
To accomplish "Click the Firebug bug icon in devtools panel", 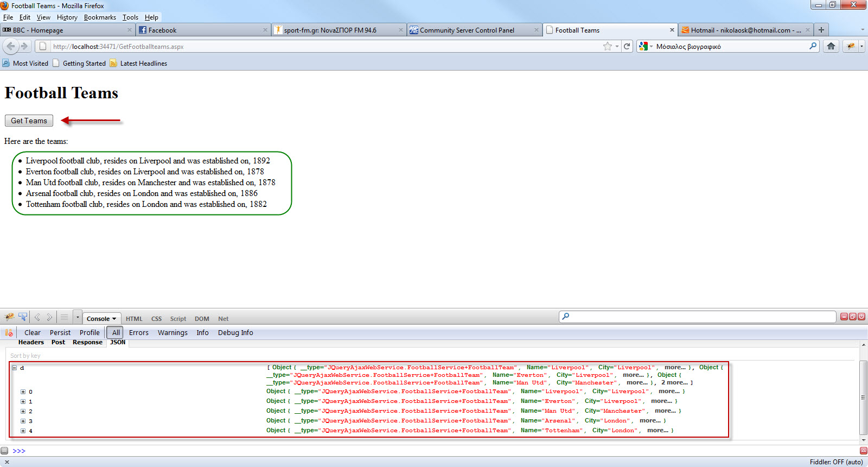I will point(9,317).
